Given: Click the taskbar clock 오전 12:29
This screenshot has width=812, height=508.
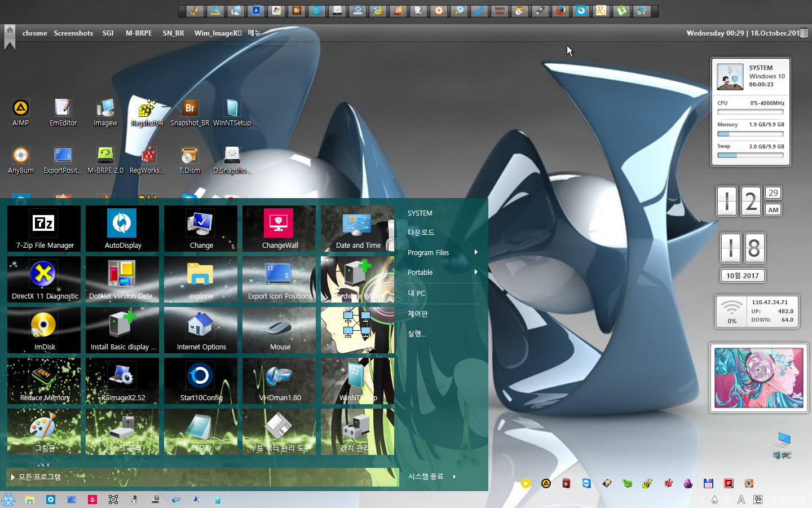Looking at the screenshot, I should pos(789,500).
